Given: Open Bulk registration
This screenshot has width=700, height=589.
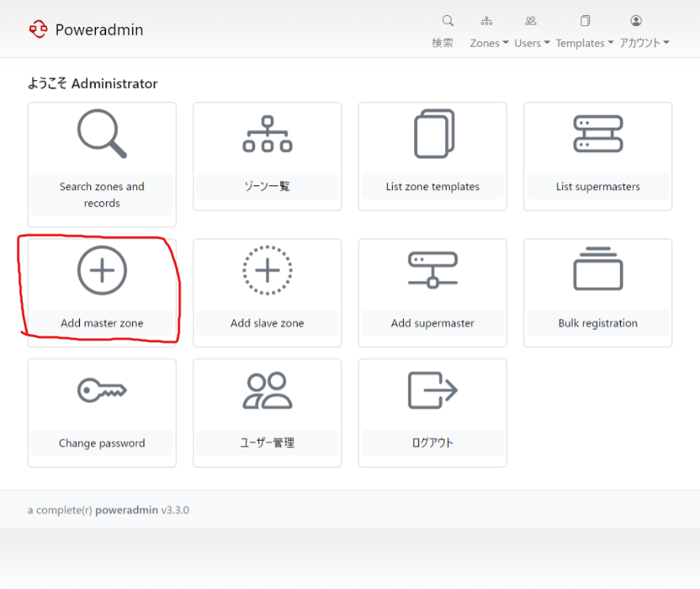Looking at the screenshot, I should pyautogui.click(x=598, y=323).
